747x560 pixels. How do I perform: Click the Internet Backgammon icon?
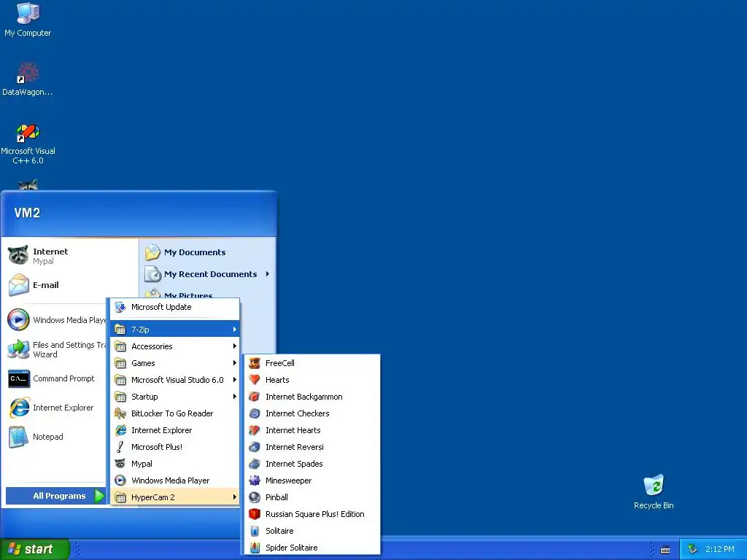pyautogui.click(x=255, y=397)
